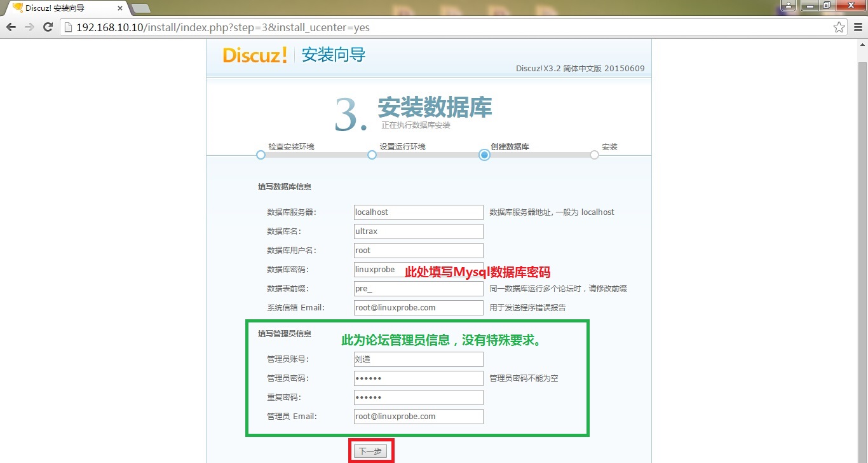Click the browser forward arrow
The height and width of the screenshot is (463, 868).
pos(29,27)
